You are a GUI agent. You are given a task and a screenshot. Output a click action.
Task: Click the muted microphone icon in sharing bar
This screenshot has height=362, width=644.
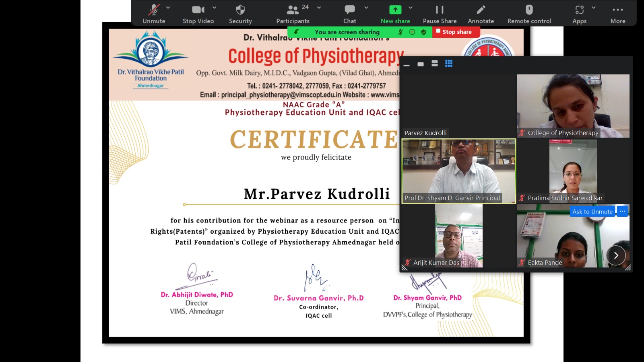[x=400, y=32]
